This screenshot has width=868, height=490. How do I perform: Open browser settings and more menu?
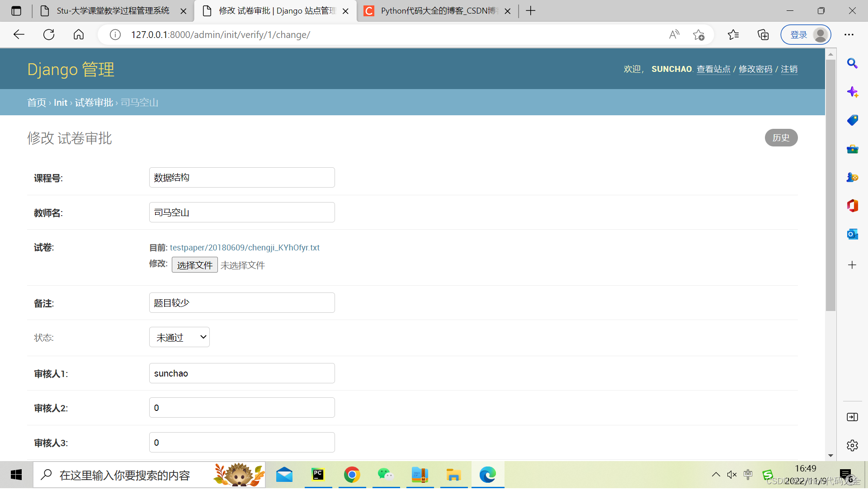pyautogui.click(x=849, y=35)
